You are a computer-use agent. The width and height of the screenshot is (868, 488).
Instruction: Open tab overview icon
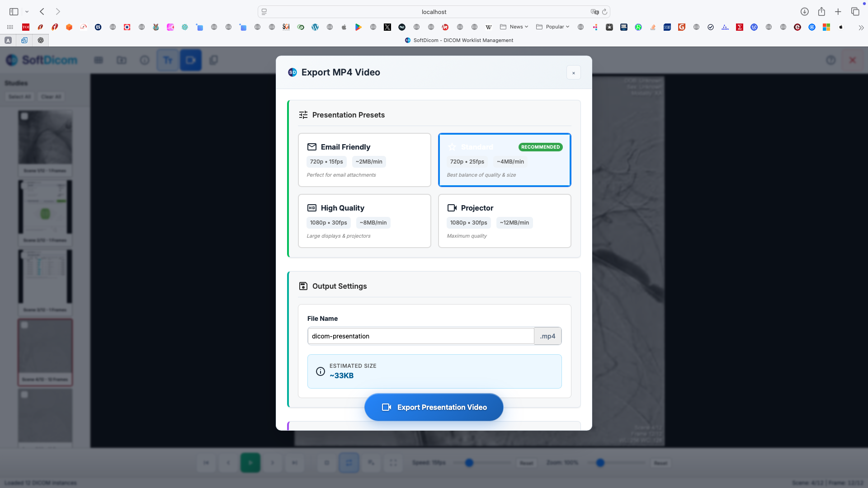(x=855, y=12)
